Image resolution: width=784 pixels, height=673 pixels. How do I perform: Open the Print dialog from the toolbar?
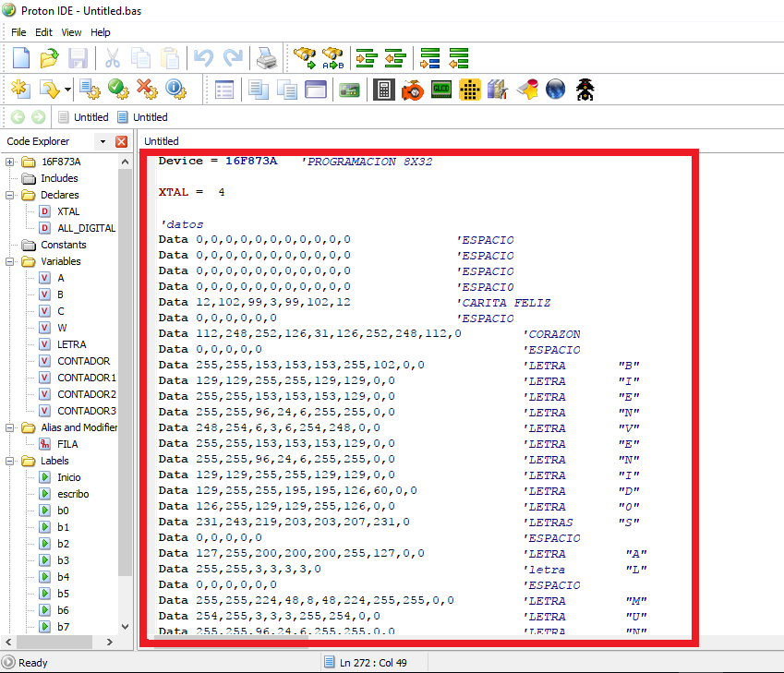pyautogui.click(x=267, y=57)
